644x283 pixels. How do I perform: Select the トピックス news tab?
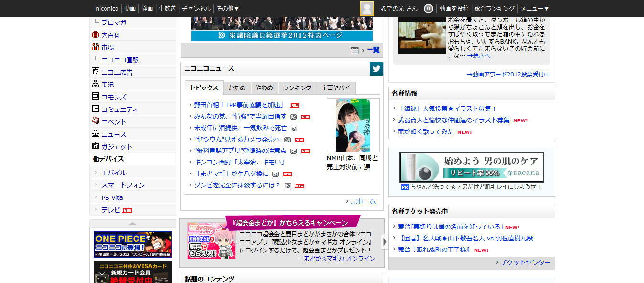(x=204, y=88)
